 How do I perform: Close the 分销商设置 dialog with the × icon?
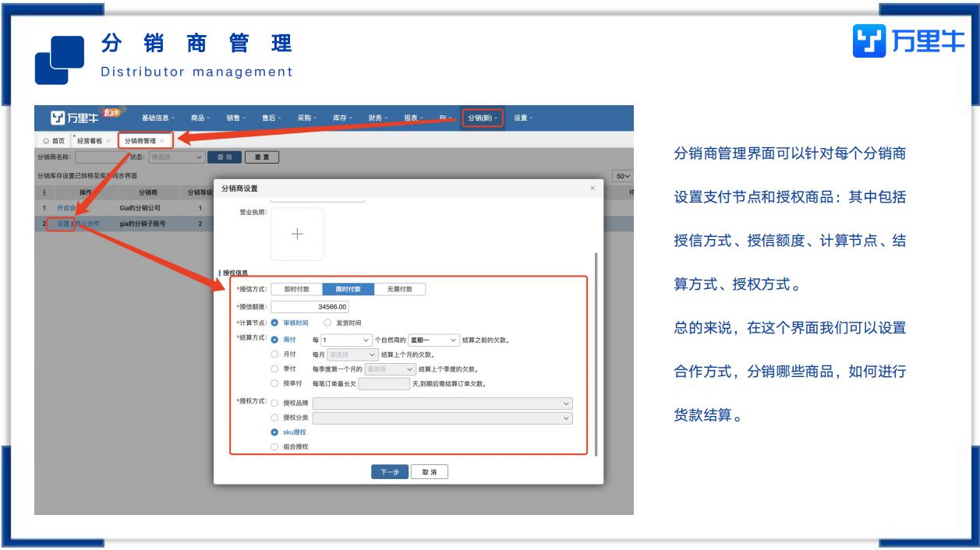pos(593,188)
